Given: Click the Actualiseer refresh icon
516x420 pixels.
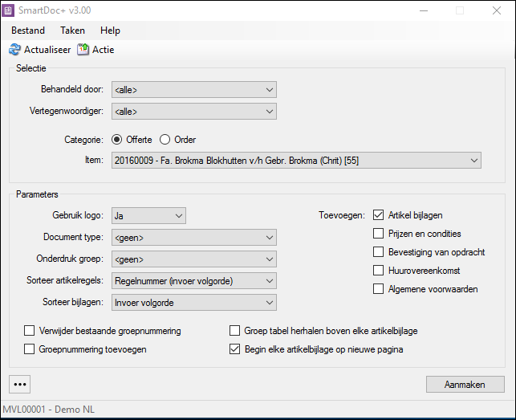Looking at the screenshot, I should click(14, 50).
